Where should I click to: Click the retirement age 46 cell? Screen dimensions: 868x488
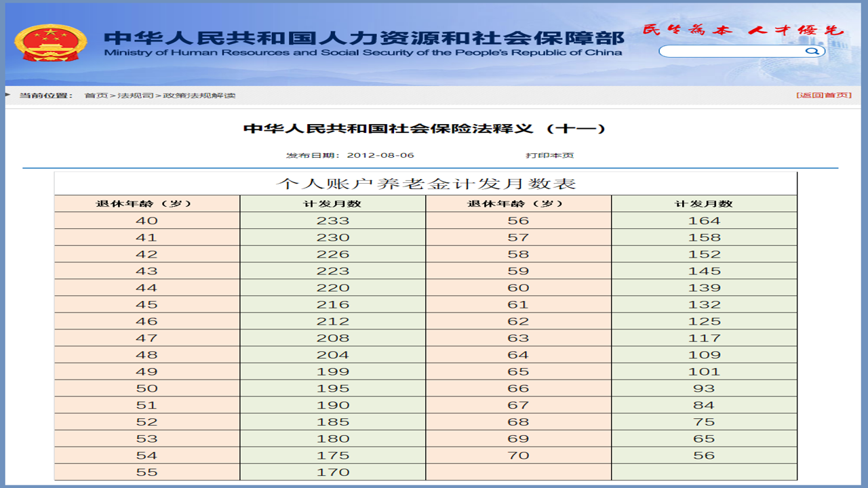coord(147,321)
